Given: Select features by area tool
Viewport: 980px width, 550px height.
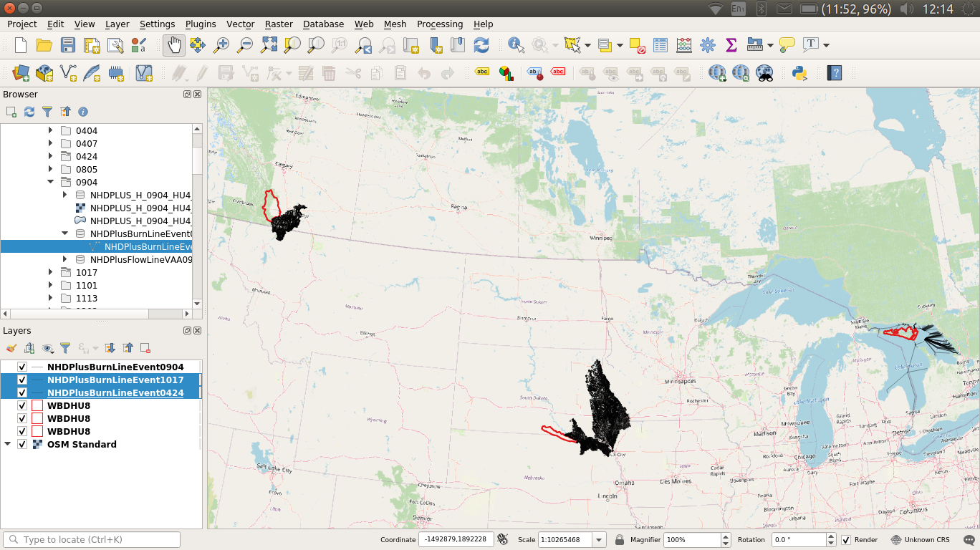Looking at the screenshot, I should pos(572,45).
